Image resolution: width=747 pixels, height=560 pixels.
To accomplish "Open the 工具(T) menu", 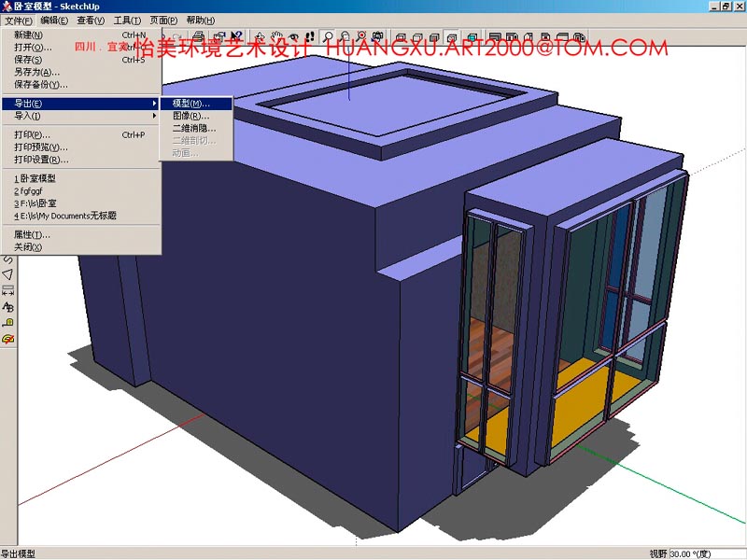I will tap(127, 21).
